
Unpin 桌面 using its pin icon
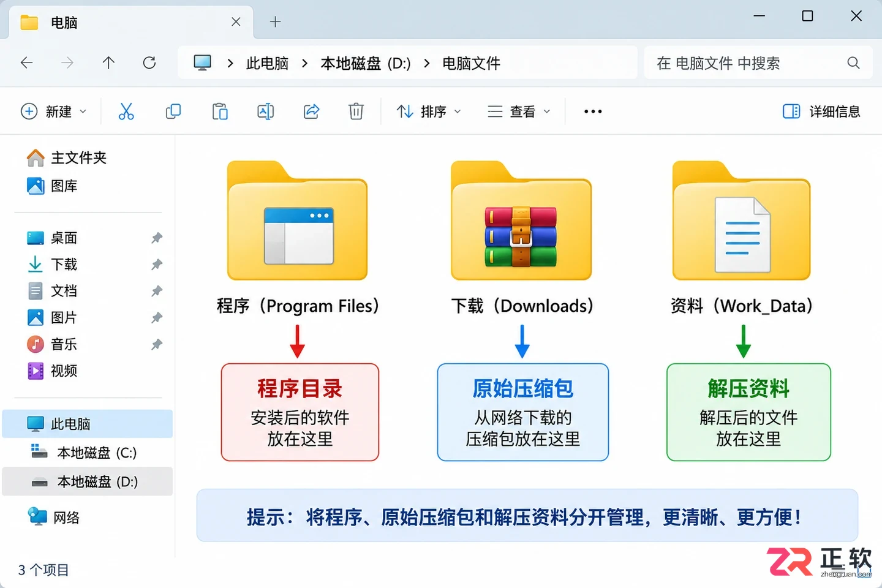tap(157, 238)
